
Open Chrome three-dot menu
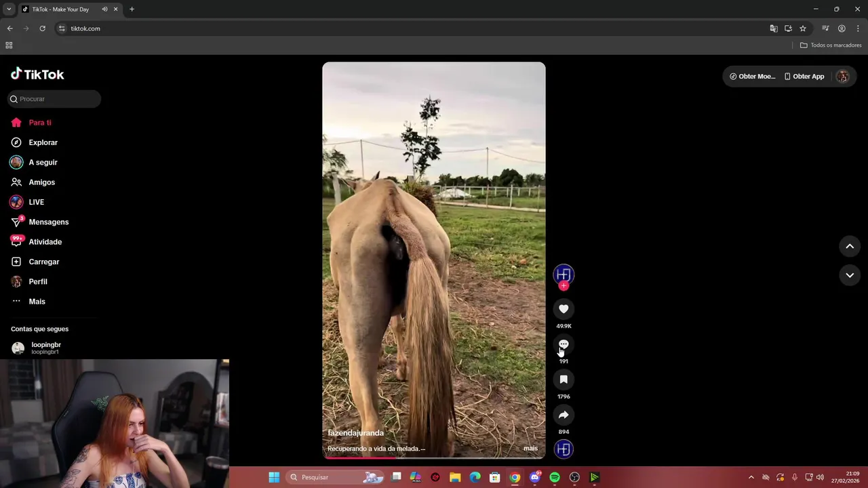click(x=859, y=28)
